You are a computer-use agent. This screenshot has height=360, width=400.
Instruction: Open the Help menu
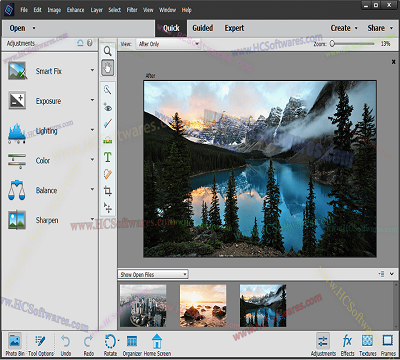(187, 10)
